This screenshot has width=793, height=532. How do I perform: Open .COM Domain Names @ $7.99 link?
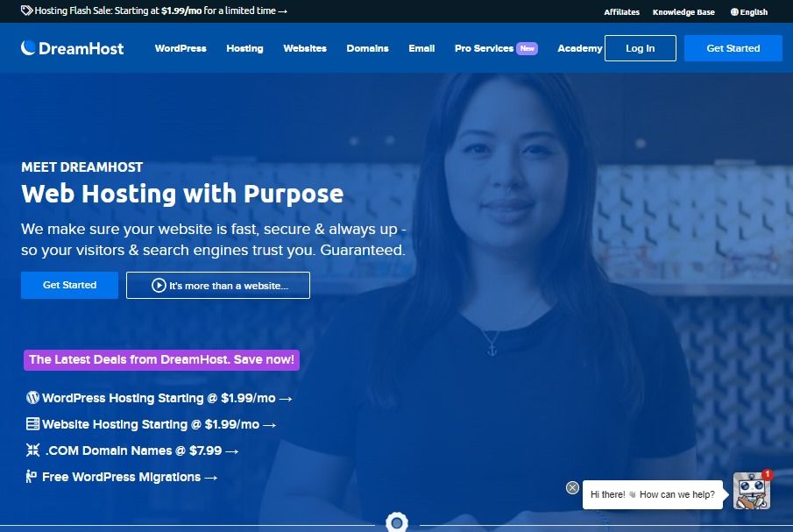[132, 450]
